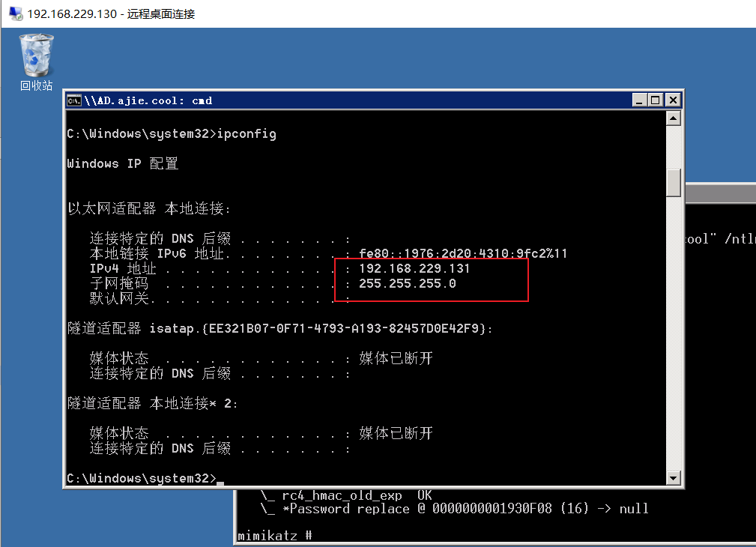Click the cmd scrollbar up arrow
756x547 pixels.
click(x=673, y=118)
